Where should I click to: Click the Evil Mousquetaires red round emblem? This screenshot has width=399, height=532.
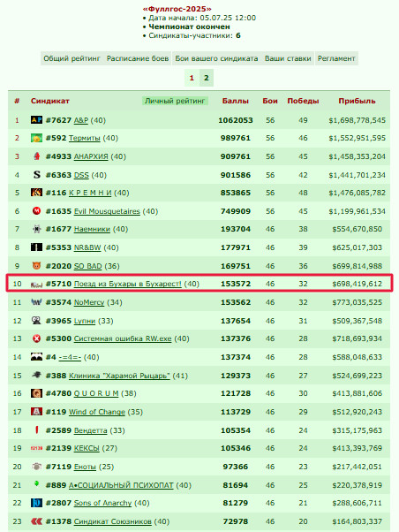coord(36,211)
